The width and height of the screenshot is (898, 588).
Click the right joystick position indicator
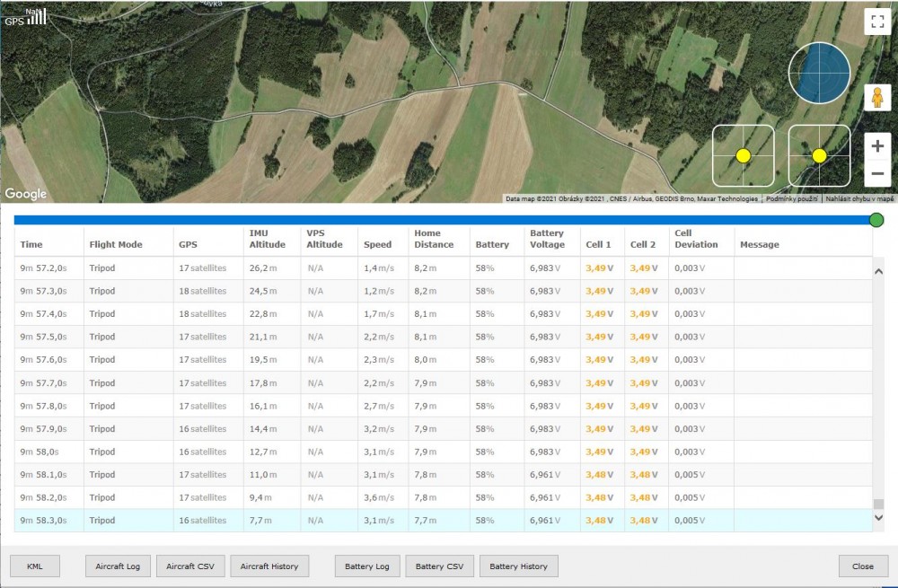tap(819, 155)
